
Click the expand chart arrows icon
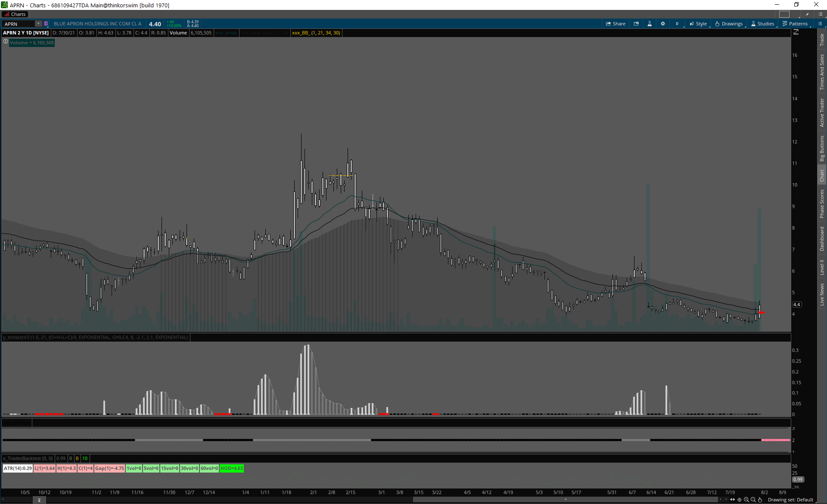click(x=733, y=500)
